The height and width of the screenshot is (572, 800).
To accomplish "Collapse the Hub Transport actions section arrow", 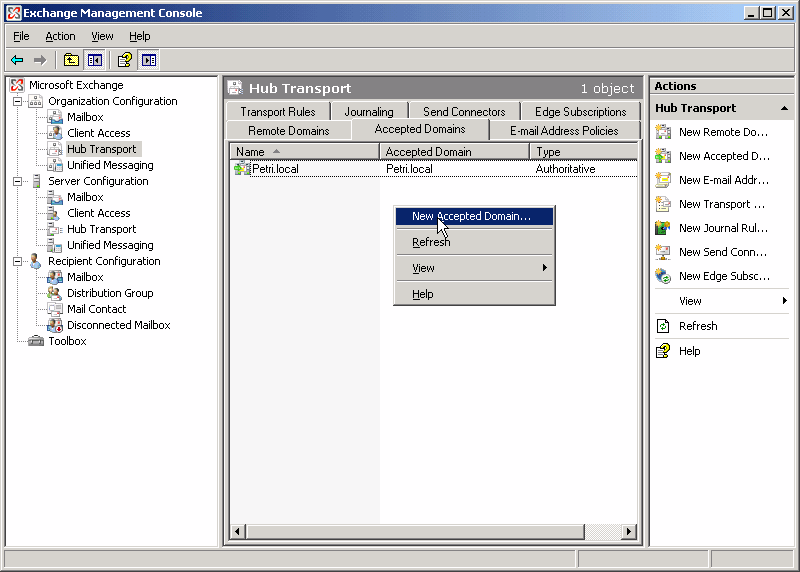I will tap(784, 108).
